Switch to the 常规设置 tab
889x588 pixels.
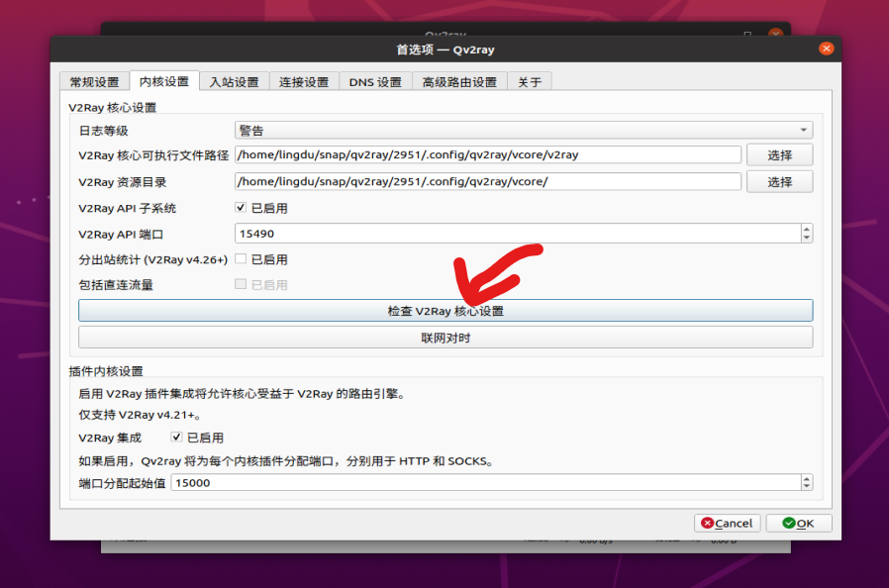pos(94,81)
